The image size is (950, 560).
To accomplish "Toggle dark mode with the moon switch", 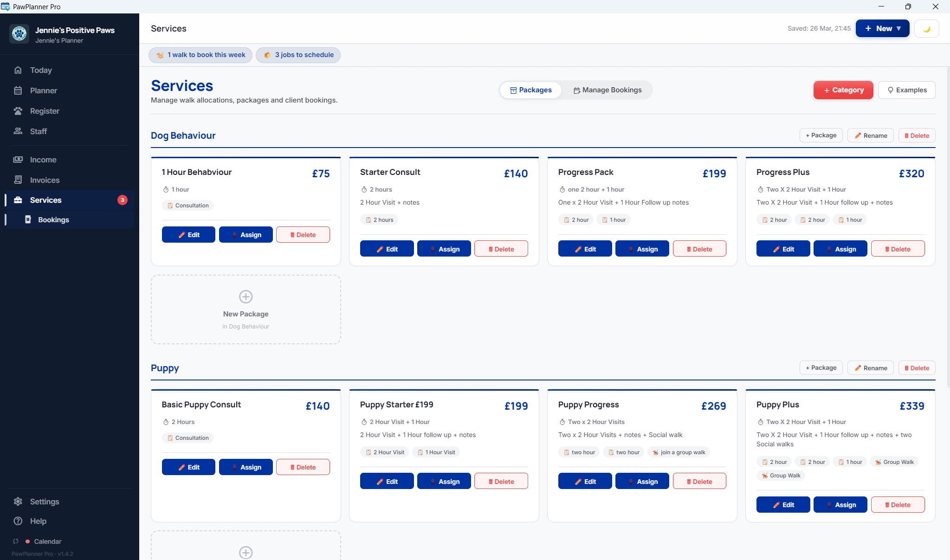I will click(927, 28).
